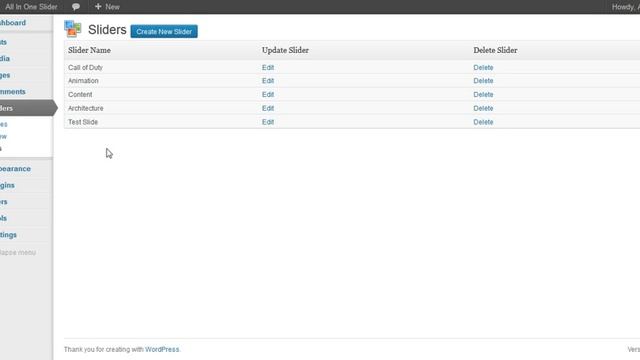Select the Architecture slider name
The image size is (640, 360).
(x=86, y=108)
